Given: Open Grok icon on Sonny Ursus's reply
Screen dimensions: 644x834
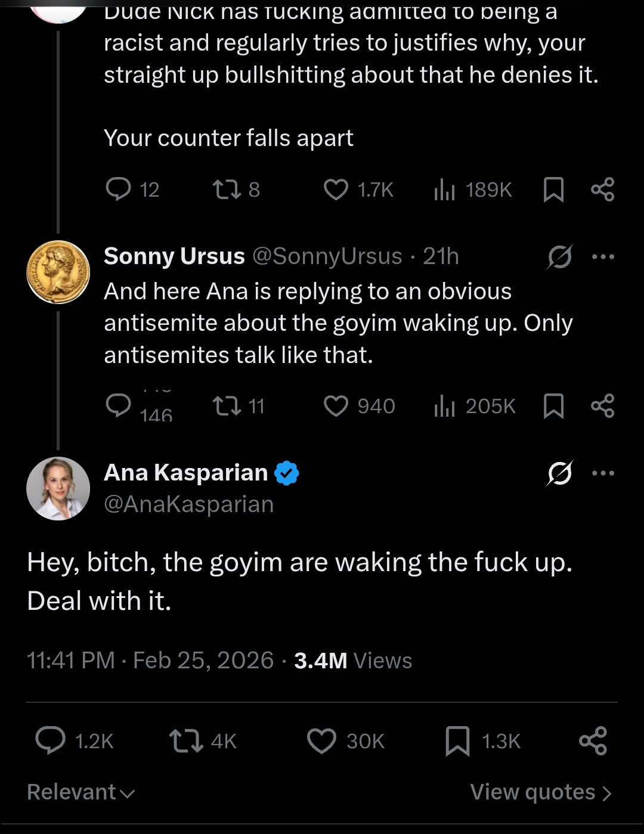Looking at the screenshot, I should 560,257.
